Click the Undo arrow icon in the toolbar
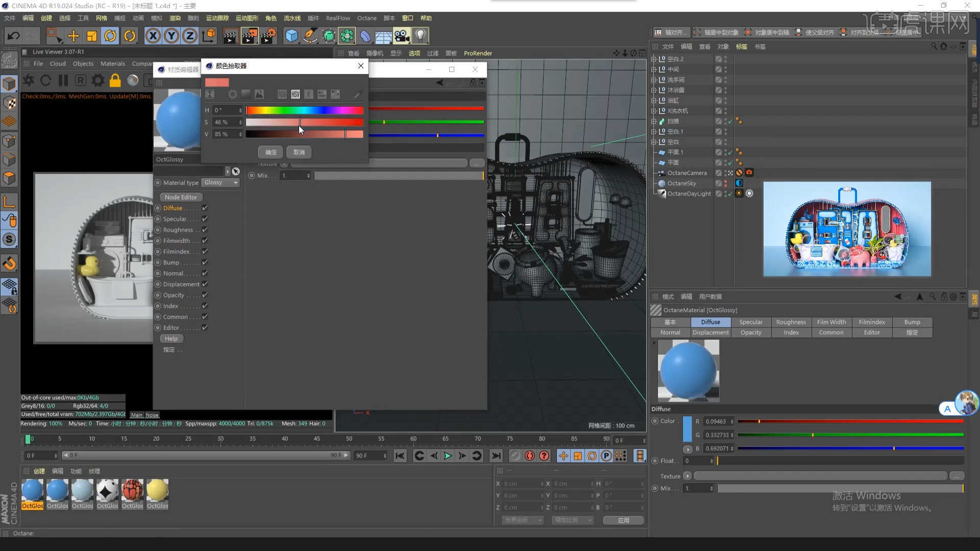The image size is (980, 551). [x=14, y=36]
